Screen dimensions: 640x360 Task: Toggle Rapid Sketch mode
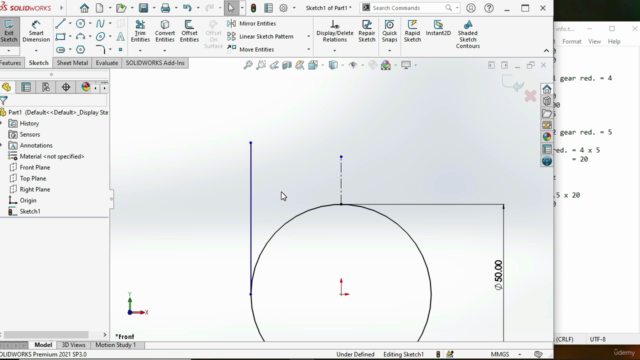(x=412, y=31)
